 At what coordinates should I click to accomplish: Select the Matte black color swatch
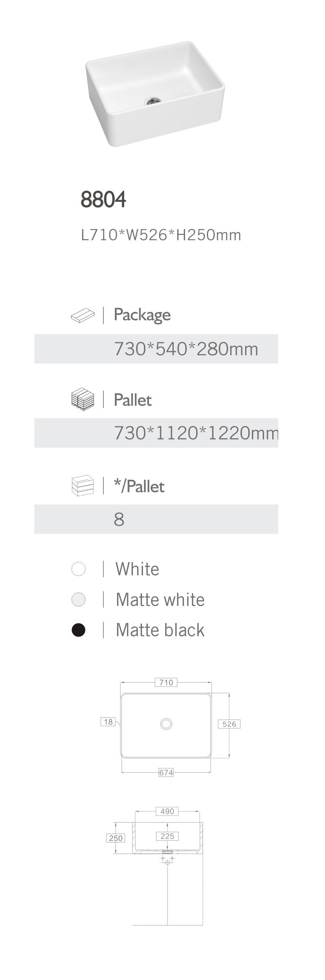[78, 630]
